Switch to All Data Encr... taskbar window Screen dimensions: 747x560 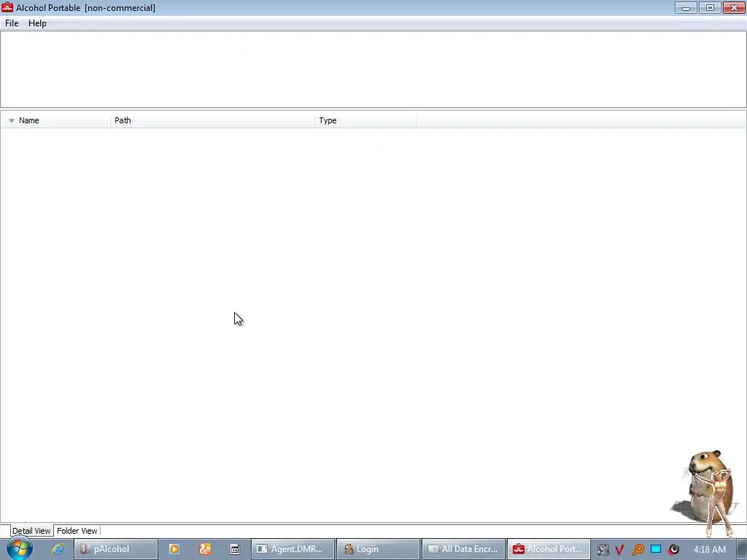pos(463,549)
